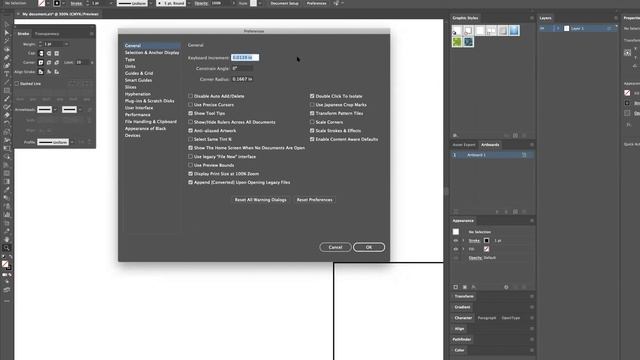Expand the Pathfinder panel
Viewport: 640px width, 360px height.
(x=462, y=339)
